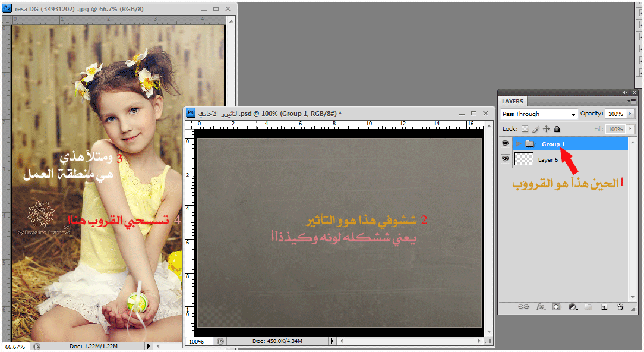The height and width of the screenshot is (352, 644).
Task: Create new fill or adjustment layer
Action: pos(572,307)
